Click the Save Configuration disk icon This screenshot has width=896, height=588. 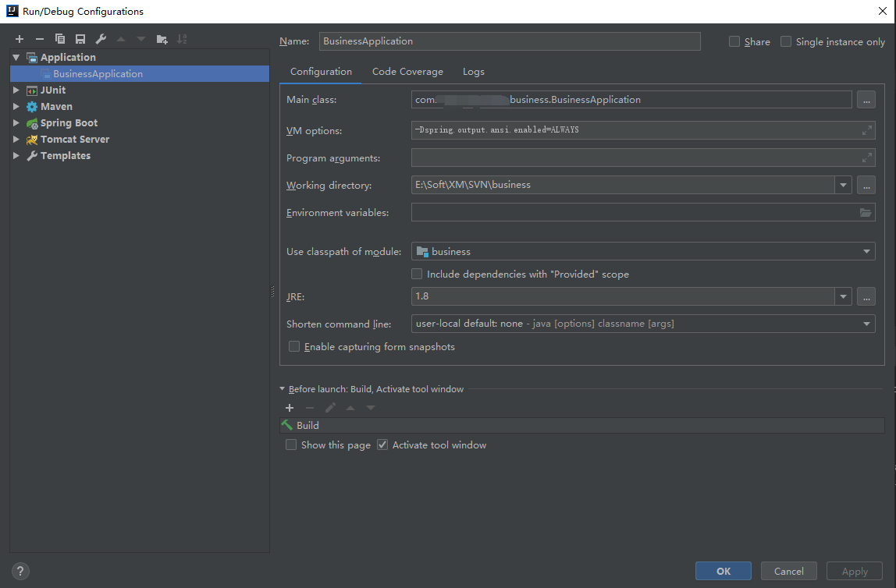(80, 39)
